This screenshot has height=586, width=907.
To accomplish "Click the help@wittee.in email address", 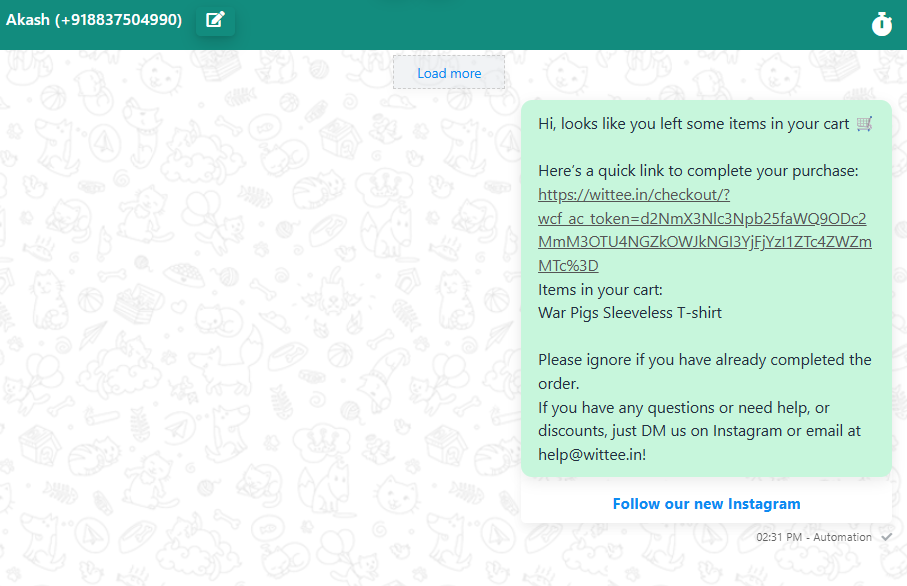I will pos(590,455).
